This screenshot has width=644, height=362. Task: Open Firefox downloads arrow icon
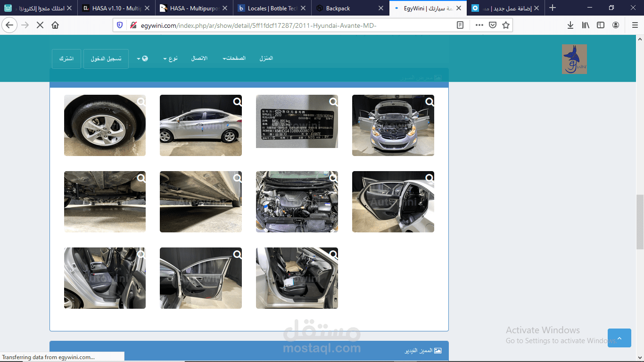coord(570,25)
